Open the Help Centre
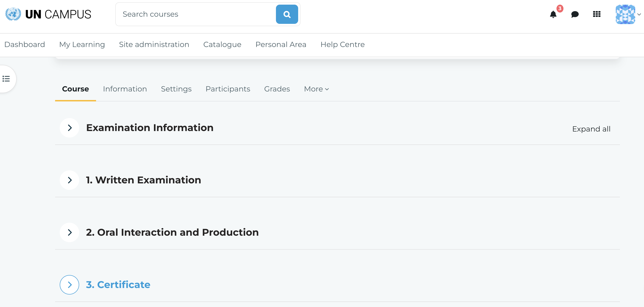 (343, 44)
